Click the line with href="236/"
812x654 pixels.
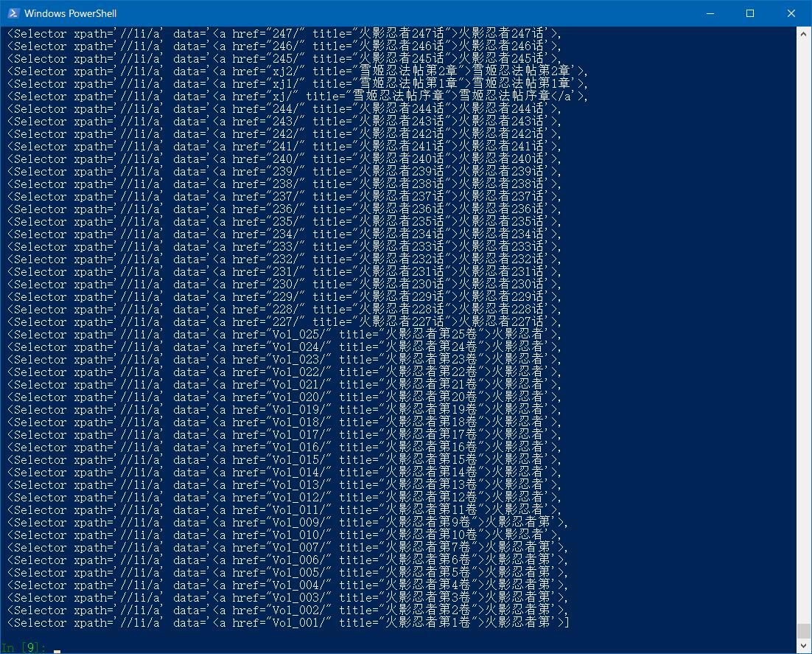[x=284, y=209]
